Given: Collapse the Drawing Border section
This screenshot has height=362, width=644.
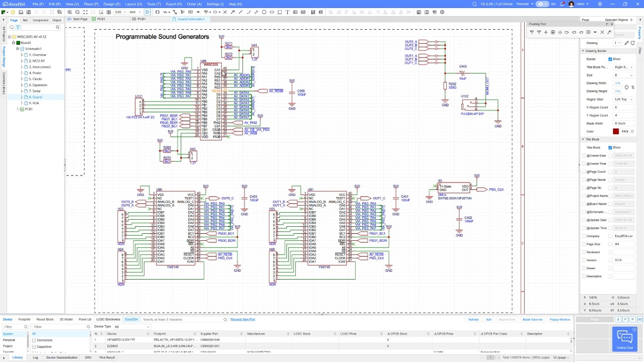Looking at the screenshot, I should pos(583,51).
